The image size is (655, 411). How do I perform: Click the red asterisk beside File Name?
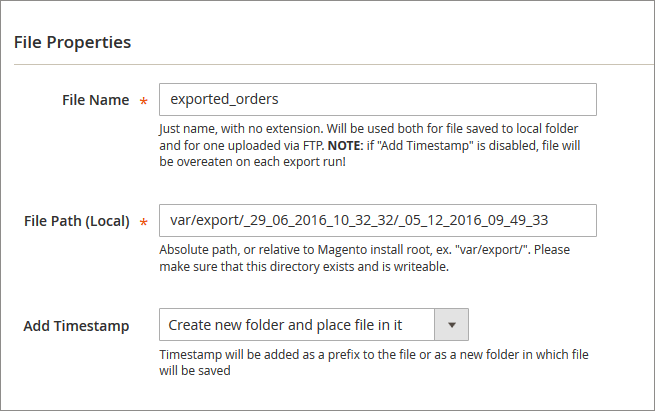tap(144, 101)
